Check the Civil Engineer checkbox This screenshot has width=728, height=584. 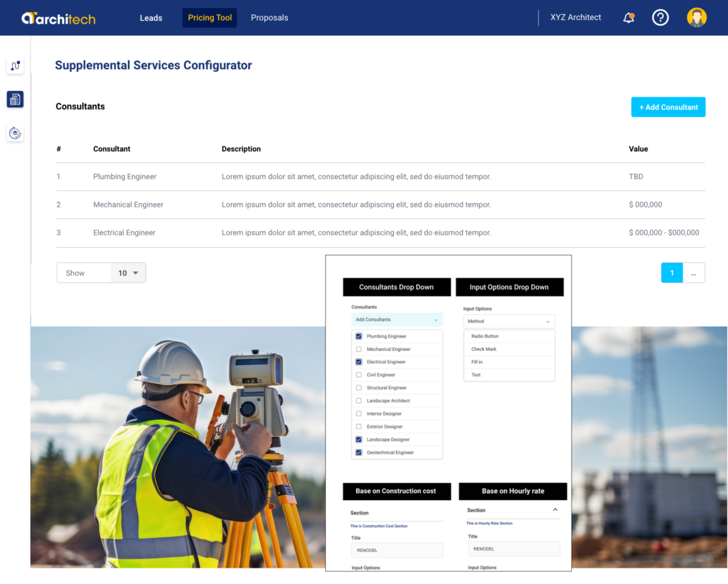point(359,375)
